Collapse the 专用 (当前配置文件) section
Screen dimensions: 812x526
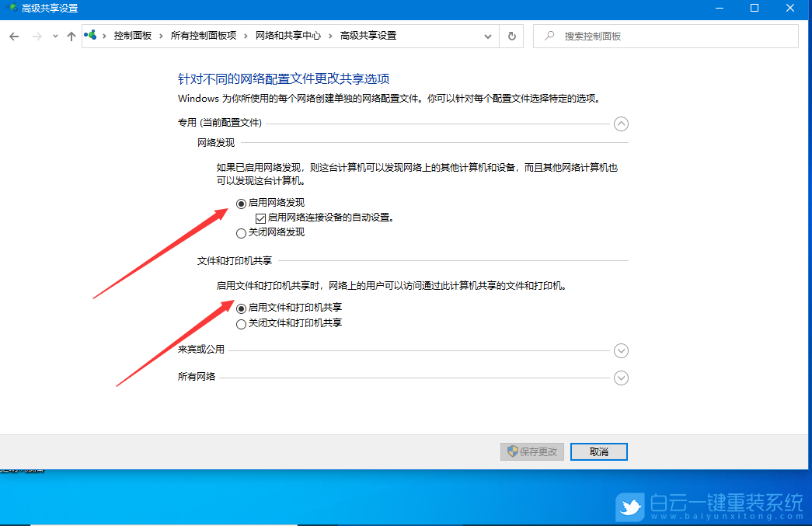(x=620, y=124)
